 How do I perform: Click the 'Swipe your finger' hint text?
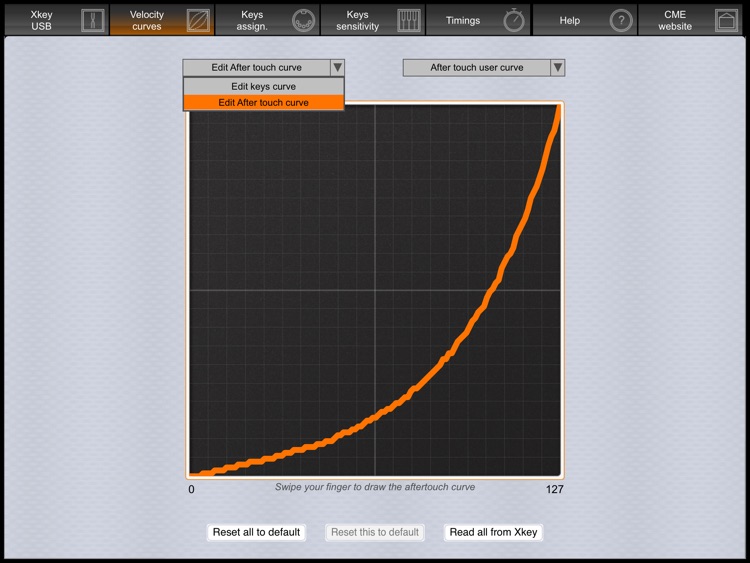[x=375, y=487]
